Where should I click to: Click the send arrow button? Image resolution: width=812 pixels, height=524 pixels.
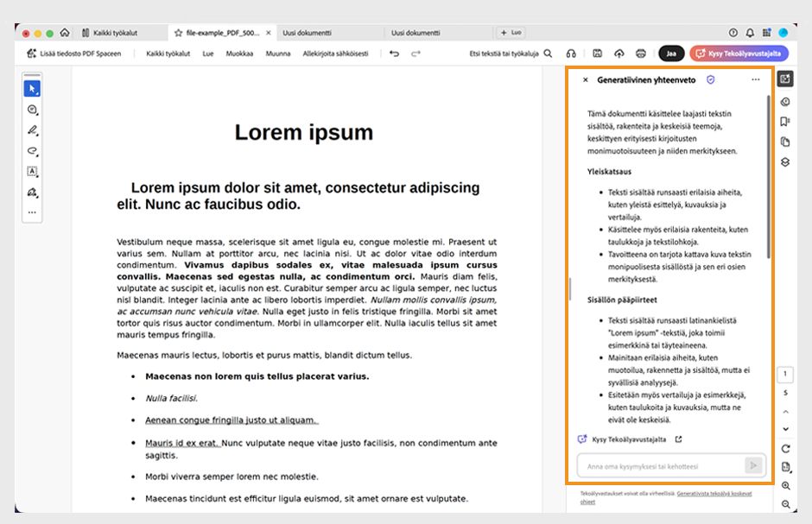click(753, 465)
